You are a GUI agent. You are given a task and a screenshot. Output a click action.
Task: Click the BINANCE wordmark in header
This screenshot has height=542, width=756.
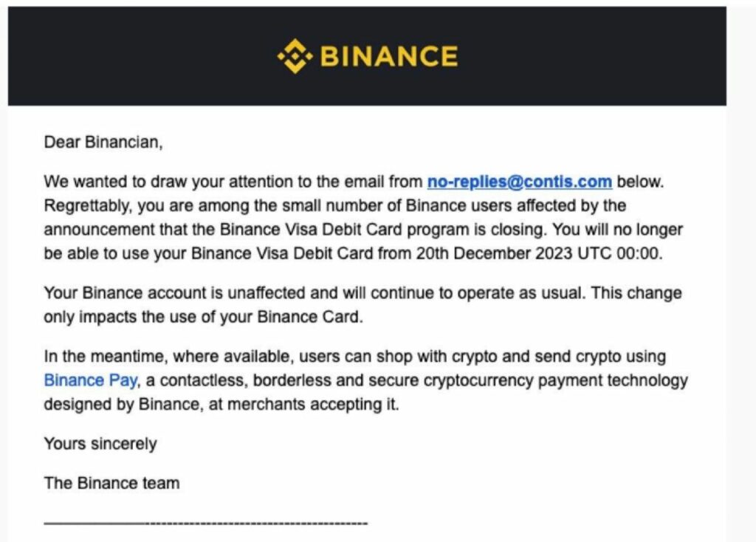[389, 56]
